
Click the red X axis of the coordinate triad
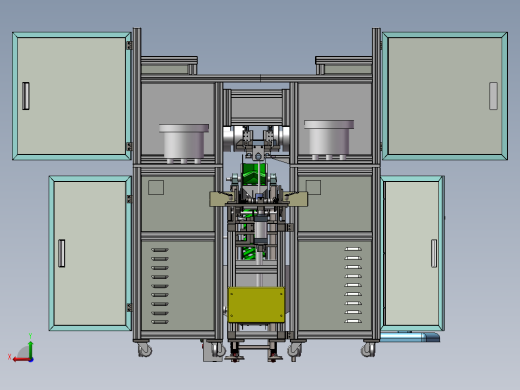(x=21, y=360)
